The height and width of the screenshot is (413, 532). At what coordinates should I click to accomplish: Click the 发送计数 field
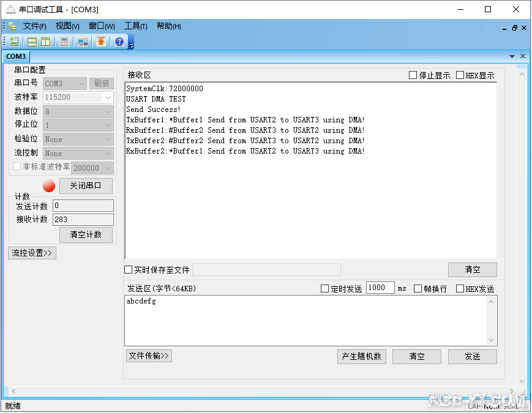click(x=83, y=206)
